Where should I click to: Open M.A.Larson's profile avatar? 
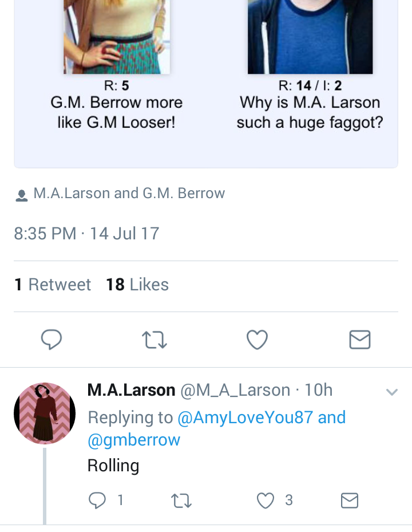tap(45, 413)
